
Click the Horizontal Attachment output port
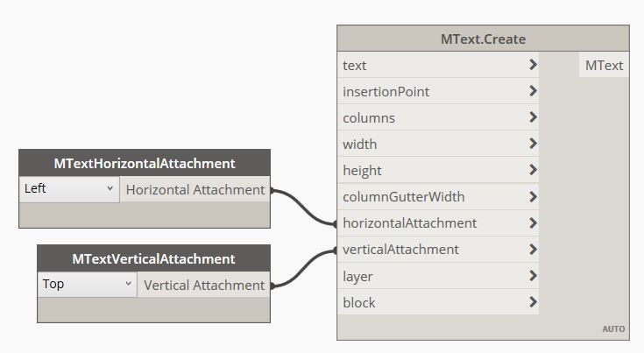coord(195,189)
